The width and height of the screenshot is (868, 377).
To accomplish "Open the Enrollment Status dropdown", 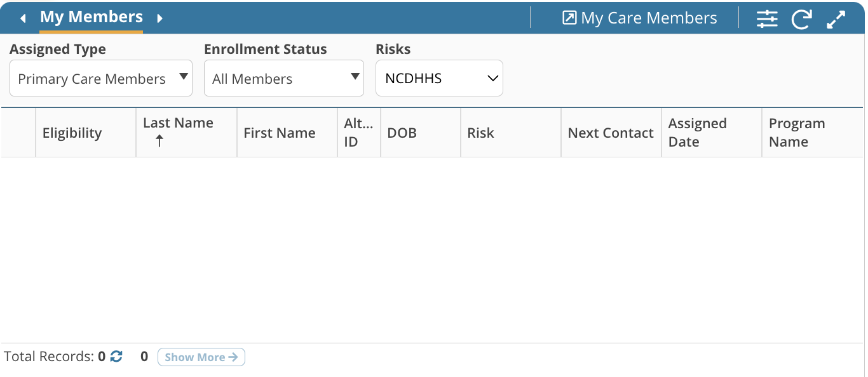I will coord(283,78).
